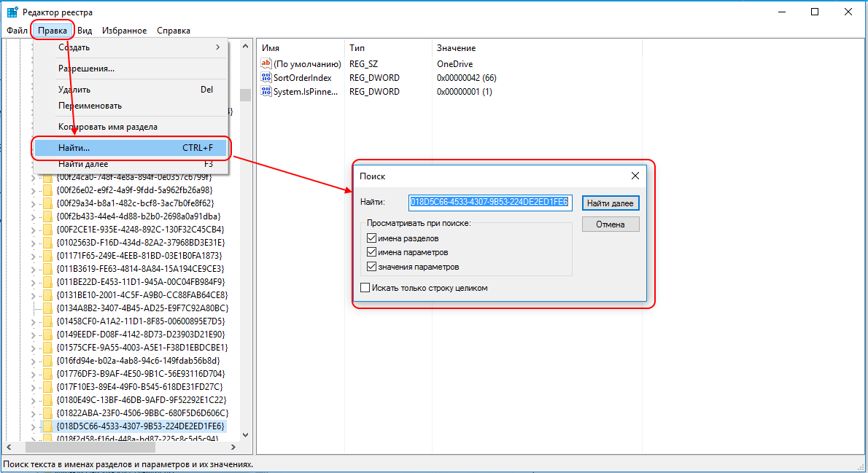Click folder icon of {00f29a34-b8a1-482c-bcf8-3ac7b0fe8f62}
The image size is (868, 473).
coord(47,203)
